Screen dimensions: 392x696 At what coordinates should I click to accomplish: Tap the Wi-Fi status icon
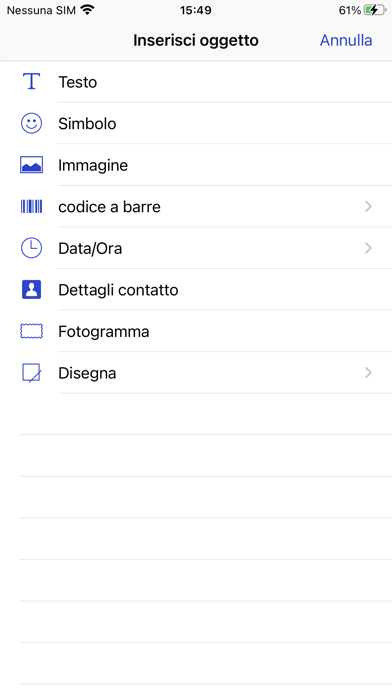[88, 10]
